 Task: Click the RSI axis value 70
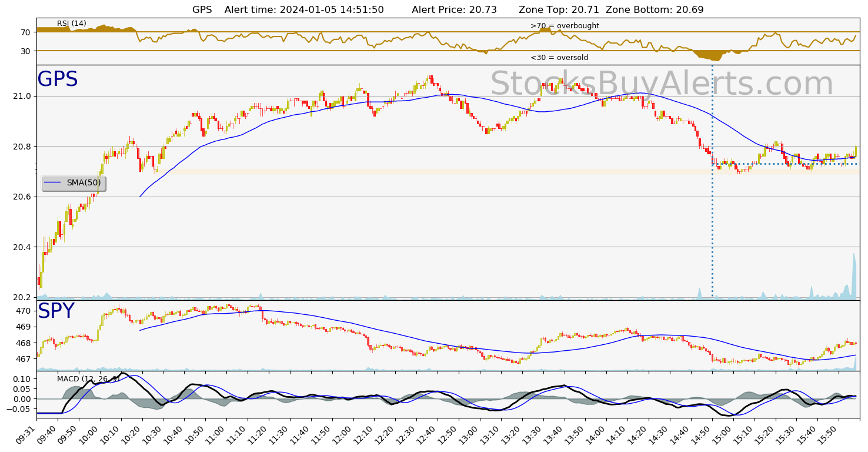(25, 32)
